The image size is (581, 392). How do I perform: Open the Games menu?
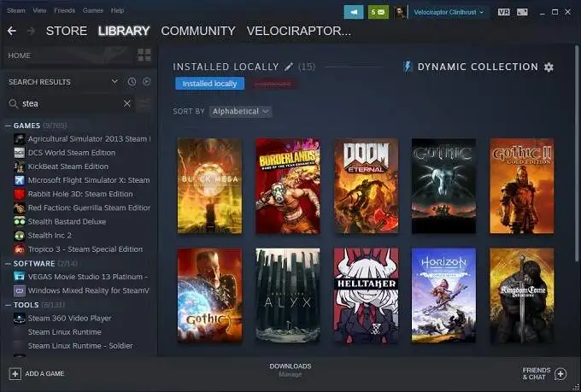coord(92,10)
